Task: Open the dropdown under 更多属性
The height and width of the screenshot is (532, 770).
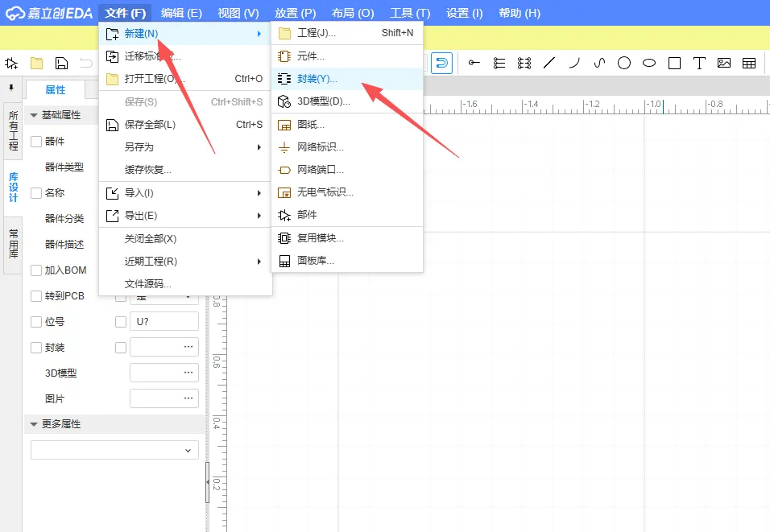Action: tap(114, 450)
